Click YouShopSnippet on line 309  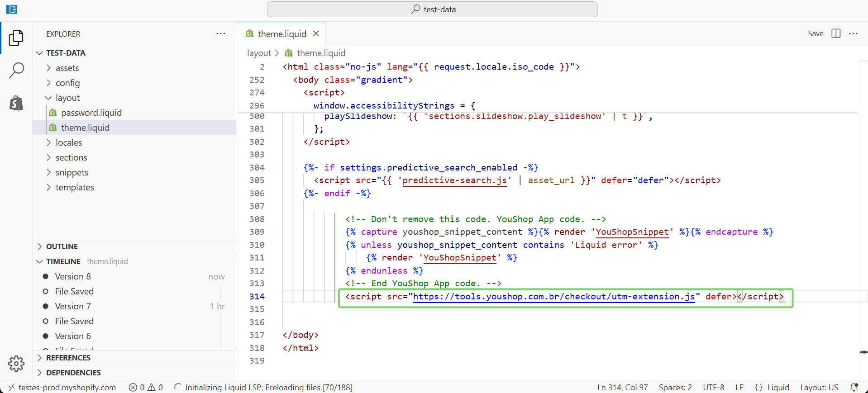(x=632, y=232)
